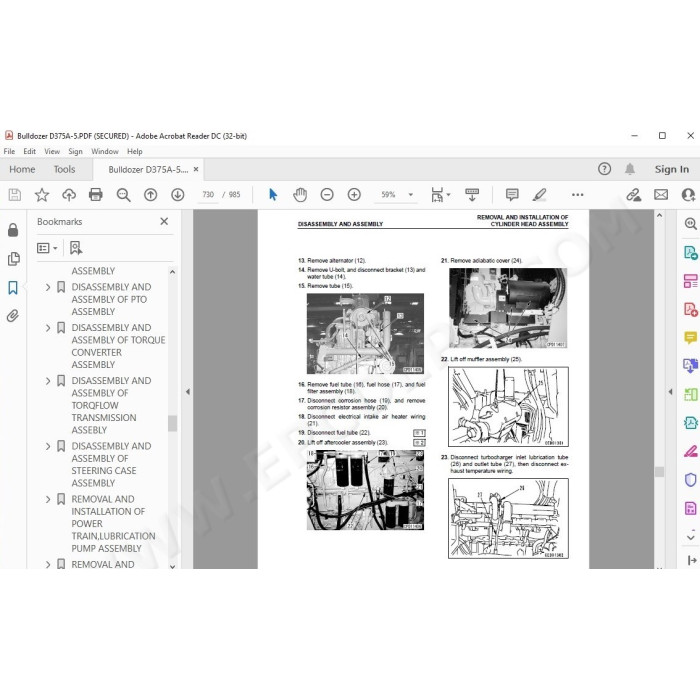Screen dimensions: 700x700
Task: Click the 59% zoom field
Action: click(388, 195)
